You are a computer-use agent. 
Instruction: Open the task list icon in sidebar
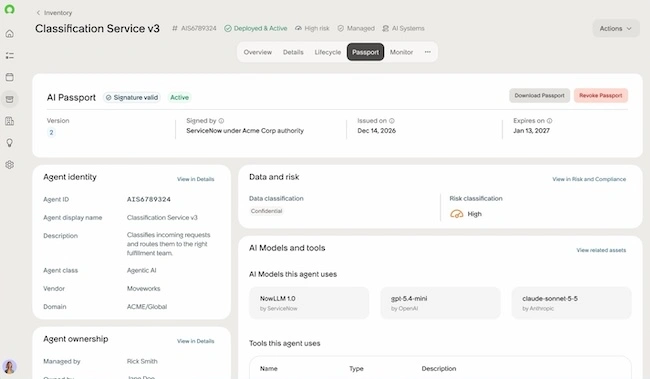click(10, 56)
